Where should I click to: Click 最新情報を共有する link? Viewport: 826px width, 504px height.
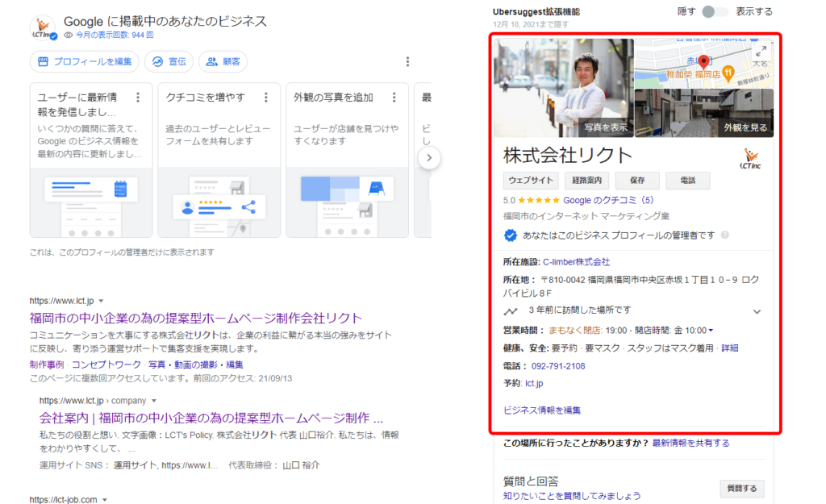pyautogui.click(x=690, y=443)
